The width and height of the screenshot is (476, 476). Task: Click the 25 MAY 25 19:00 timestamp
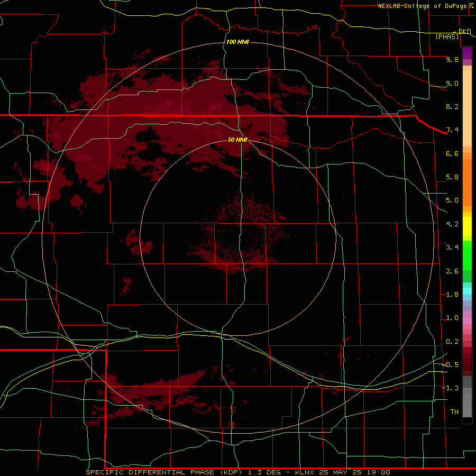pos(355,472)
